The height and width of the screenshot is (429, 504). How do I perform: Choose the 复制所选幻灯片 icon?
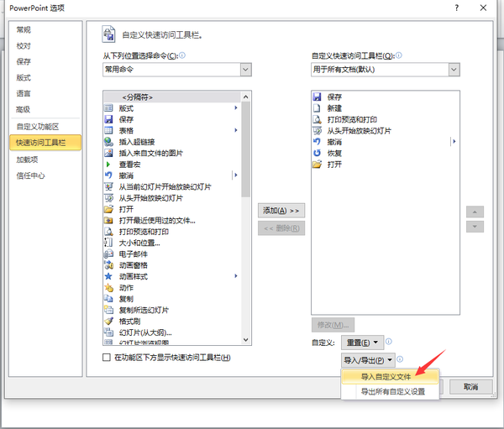(108, 310)
